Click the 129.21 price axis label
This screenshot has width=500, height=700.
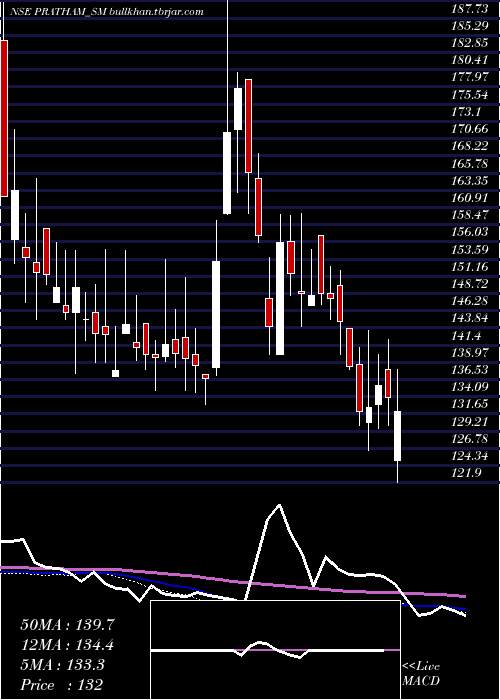click(x=470, y=421)
